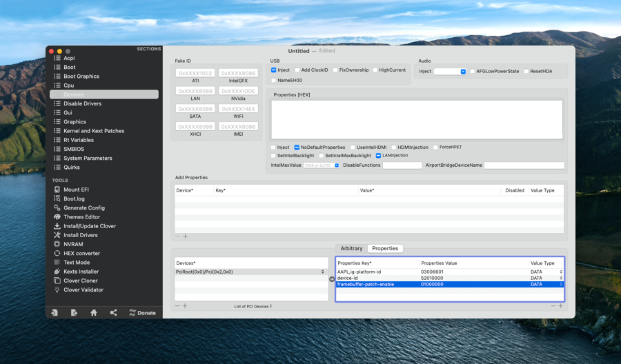621x364 pixels.
Task: Expand the List of PCI Devices dropdown
Action: (x=253, y=306)
